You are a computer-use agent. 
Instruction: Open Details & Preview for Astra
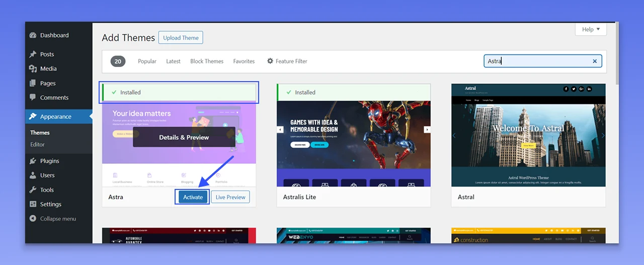pos(184,137)
